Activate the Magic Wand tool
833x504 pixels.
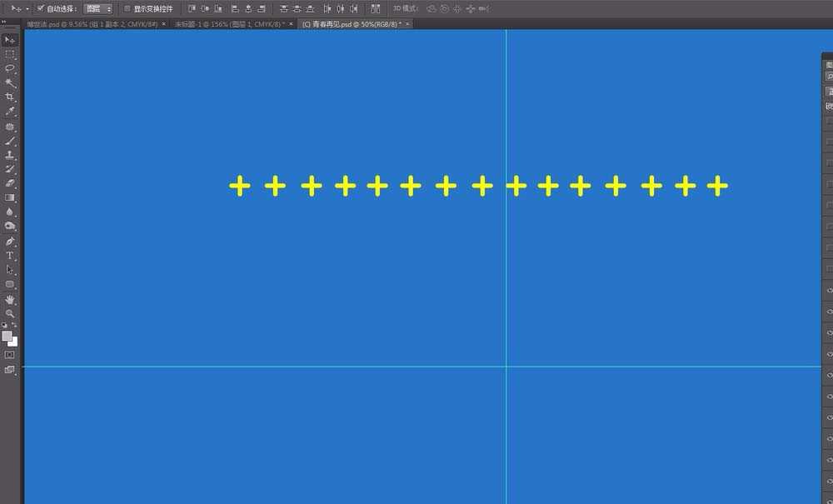(x=10, y=82)
